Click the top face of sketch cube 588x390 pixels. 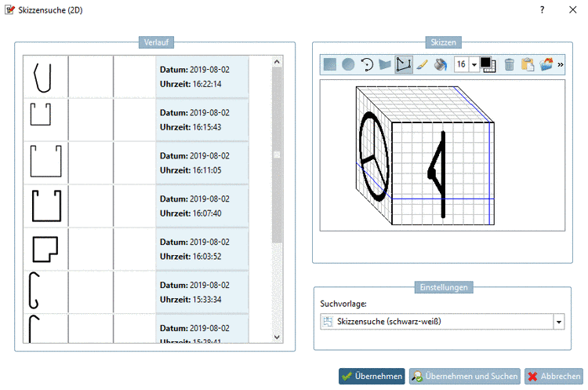click(425, 104)
